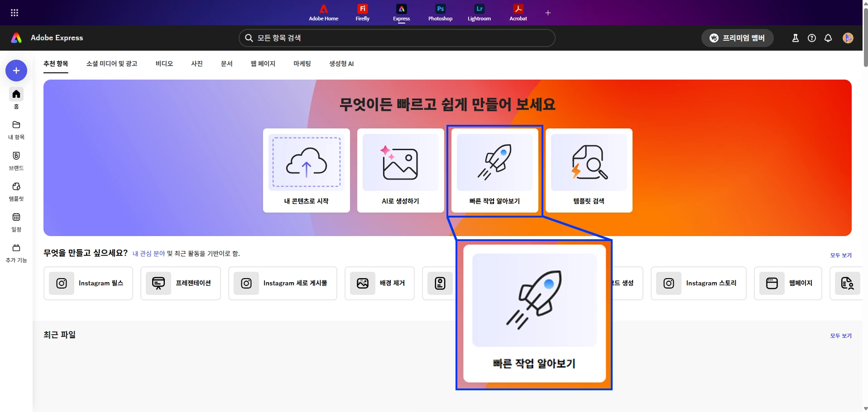Click the 내 콘텐츠로 시작 upload card

click(x=307, y=170)
